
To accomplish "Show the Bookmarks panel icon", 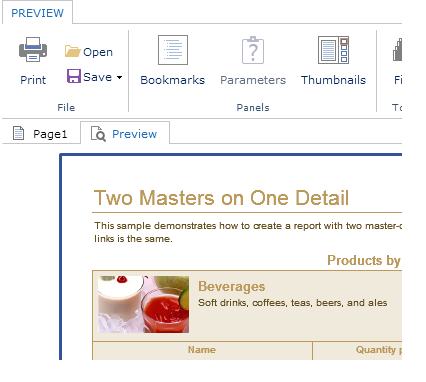I will point(173,50).
